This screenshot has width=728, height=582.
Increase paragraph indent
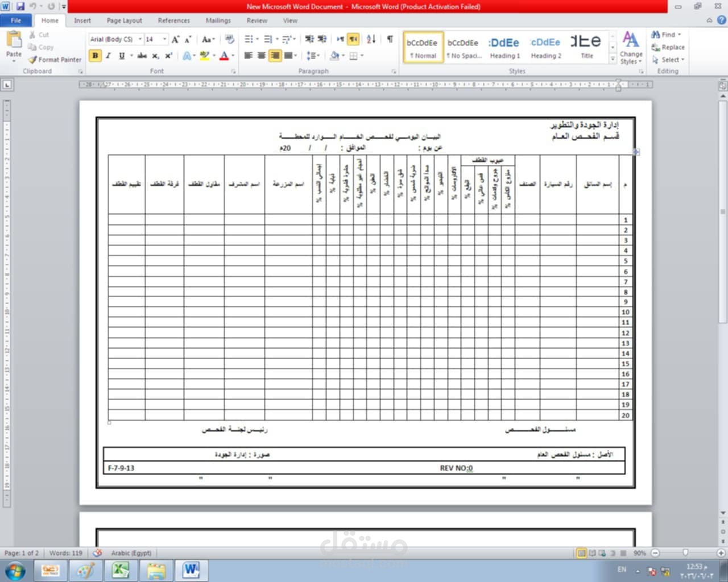tap(322, 39)
